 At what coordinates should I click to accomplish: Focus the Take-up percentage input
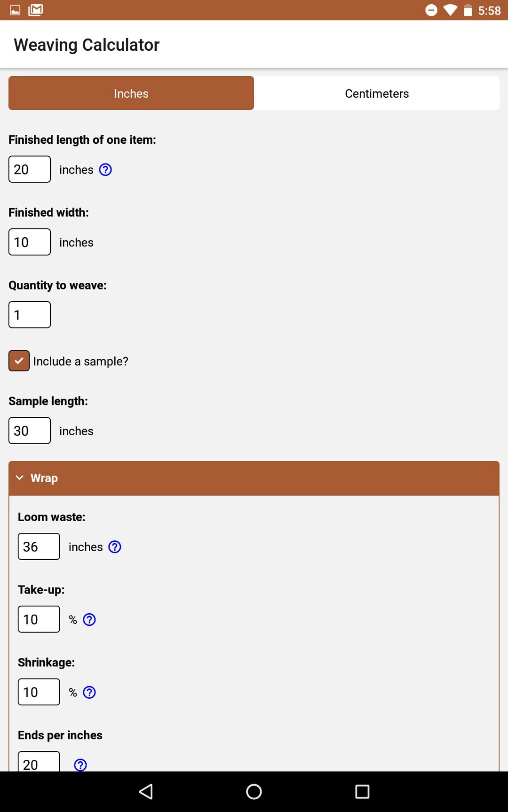[x=39, y=620]
